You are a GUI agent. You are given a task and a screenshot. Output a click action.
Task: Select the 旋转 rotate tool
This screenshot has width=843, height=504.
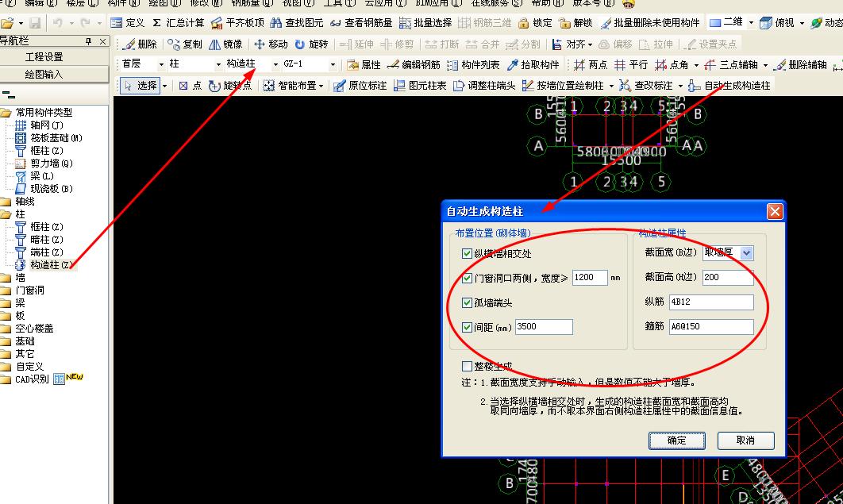tap(311, 44)
